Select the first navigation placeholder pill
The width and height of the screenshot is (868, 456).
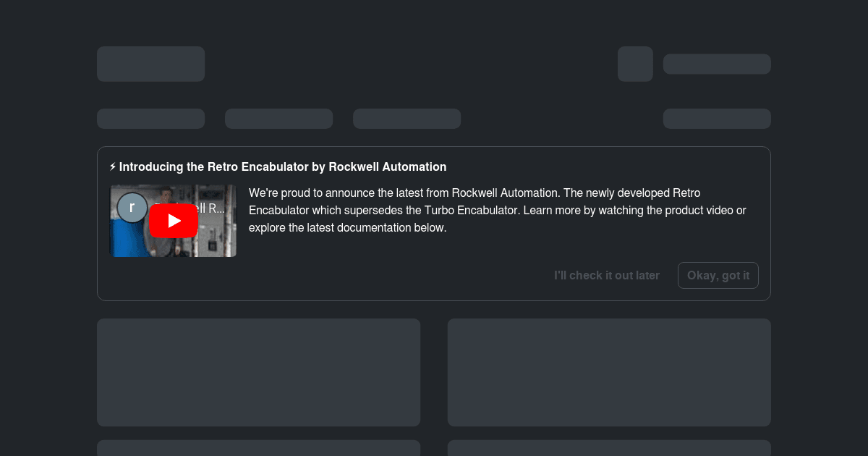pyautogui.click(x=150, y=119)
